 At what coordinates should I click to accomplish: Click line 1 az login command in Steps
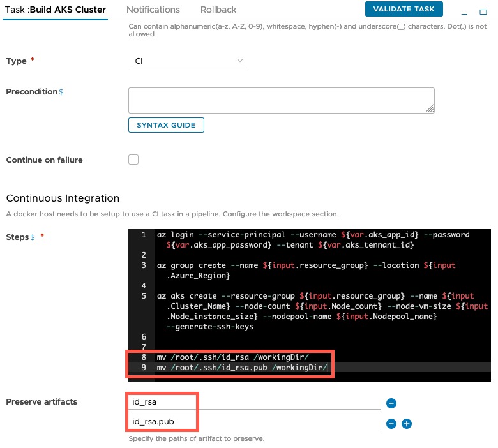[x=313, y=240]
